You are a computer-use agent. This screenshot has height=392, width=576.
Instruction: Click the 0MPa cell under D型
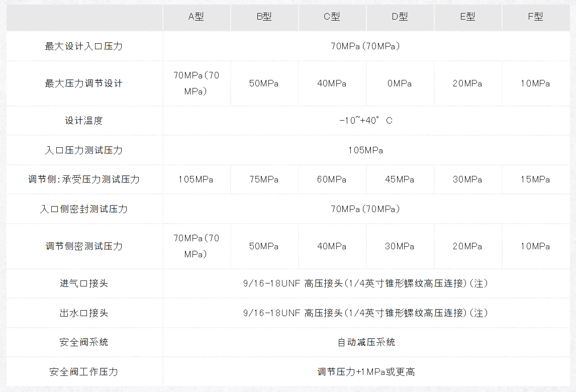pyautogui.click(x=400, y=83)
